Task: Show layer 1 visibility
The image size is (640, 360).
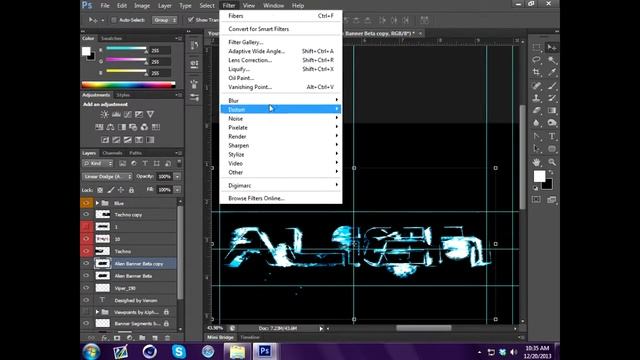Action: (x=86, y=227)
